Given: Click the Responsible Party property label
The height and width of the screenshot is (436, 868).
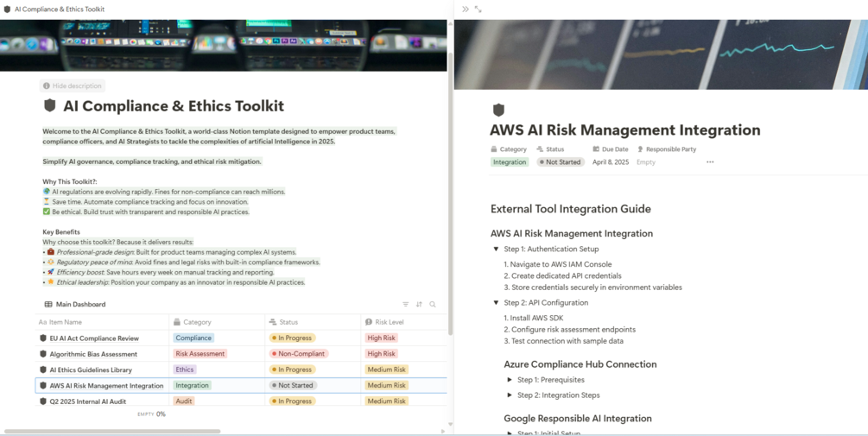Looking at the screenshot, I should pos(667,149).
